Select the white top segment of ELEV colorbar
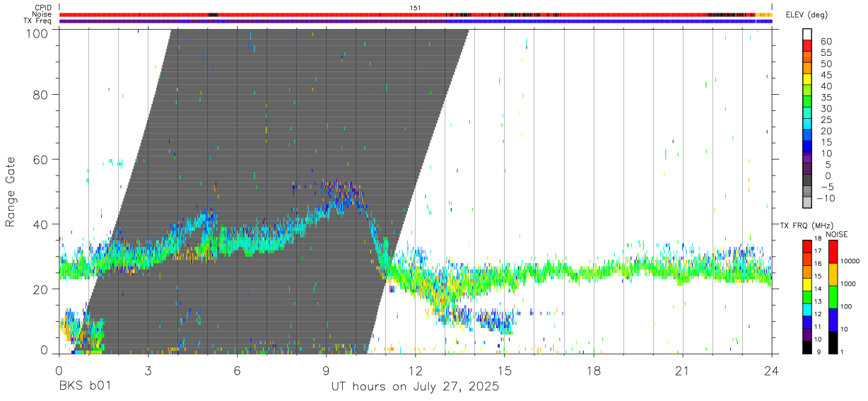This screenshot has width=868, height=401. point(807,33)
